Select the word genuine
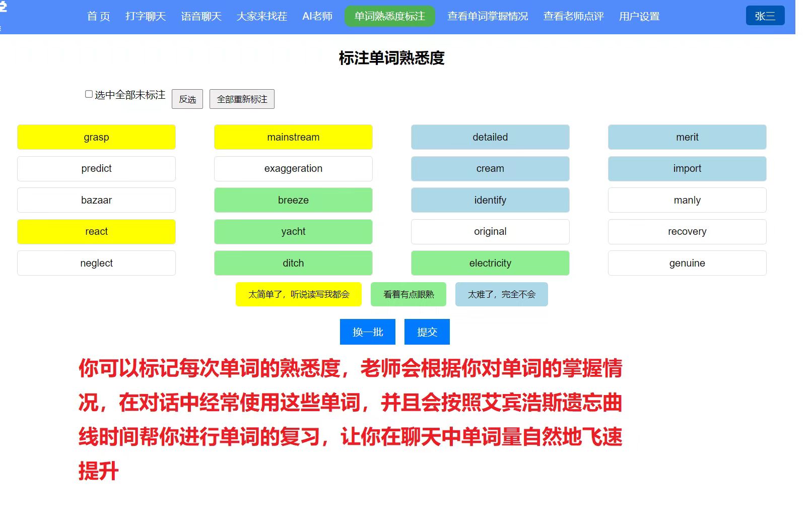This screenshot has width=812, height=518. (x=687, y=263)
